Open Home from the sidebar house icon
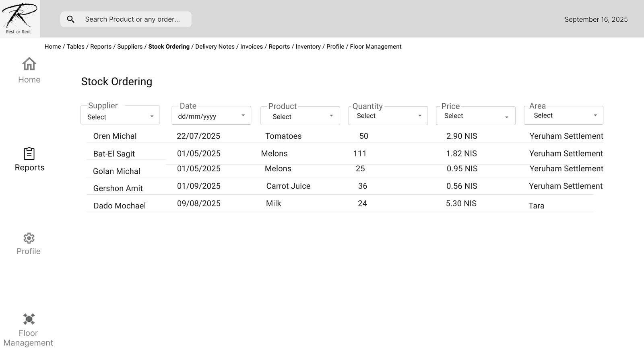 29,64
